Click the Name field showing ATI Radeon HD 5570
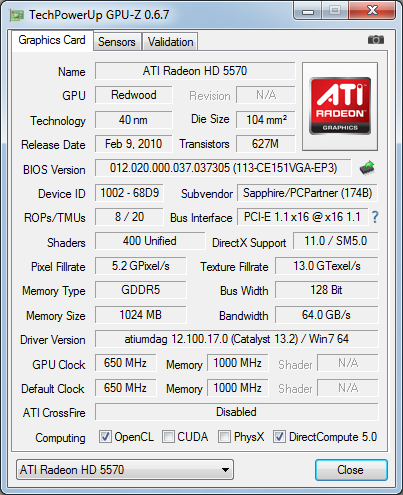 195,71
